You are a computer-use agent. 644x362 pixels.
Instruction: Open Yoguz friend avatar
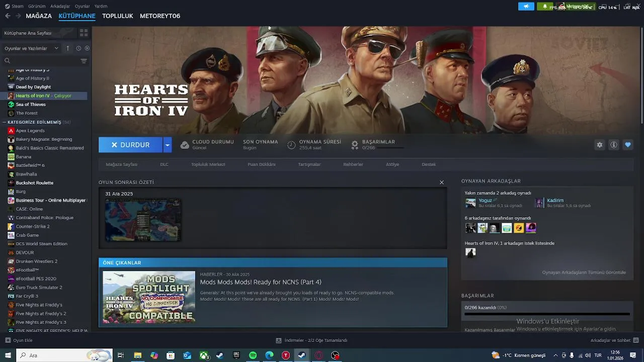(x=470, y=203)
